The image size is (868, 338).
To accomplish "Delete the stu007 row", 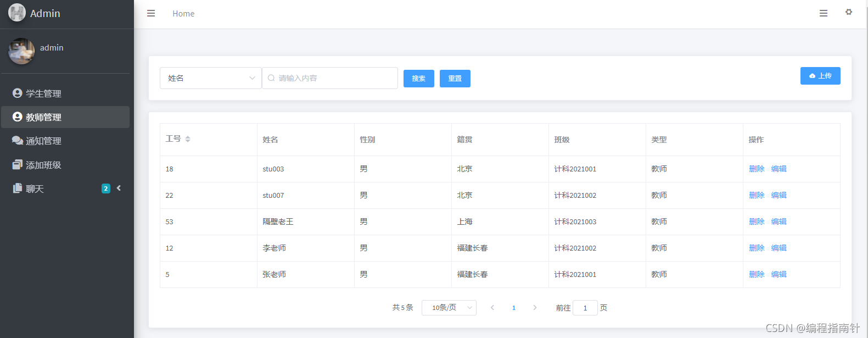I will 757,195.
